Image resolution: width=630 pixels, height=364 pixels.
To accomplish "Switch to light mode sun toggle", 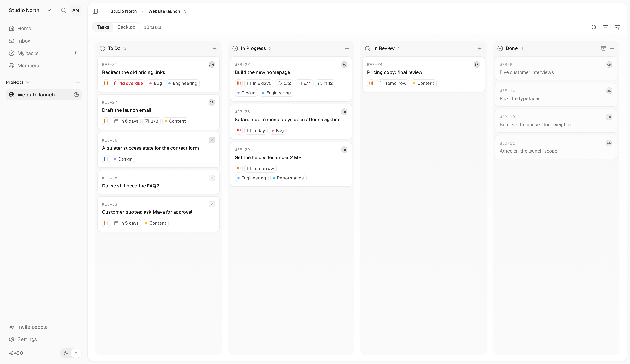I will (76, 353).
